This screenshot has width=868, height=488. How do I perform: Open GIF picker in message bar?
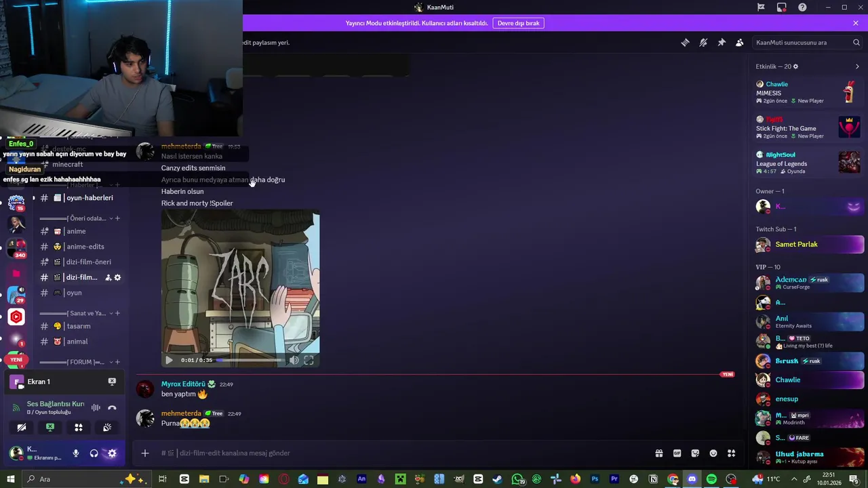677,453
